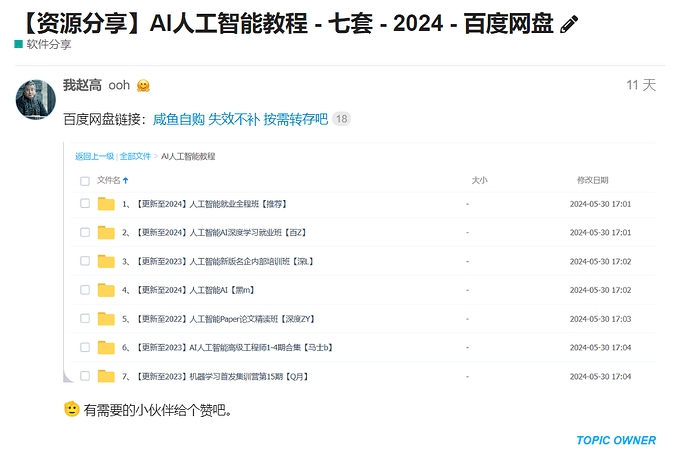Open the 咸鱼自购 失效不补 按需转存吧 link
Image resolution: width=690 pixels, height=453 pixels.
click(x=240, y=119)
